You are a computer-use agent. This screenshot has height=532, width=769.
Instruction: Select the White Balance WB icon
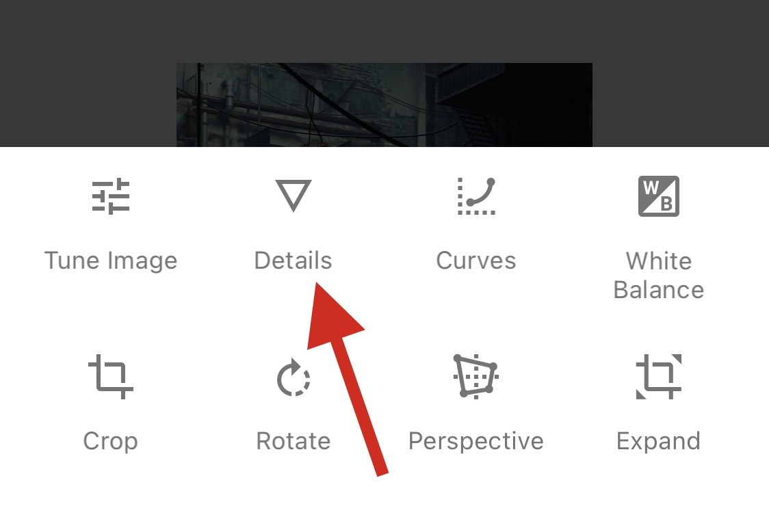tap(659, 196)
